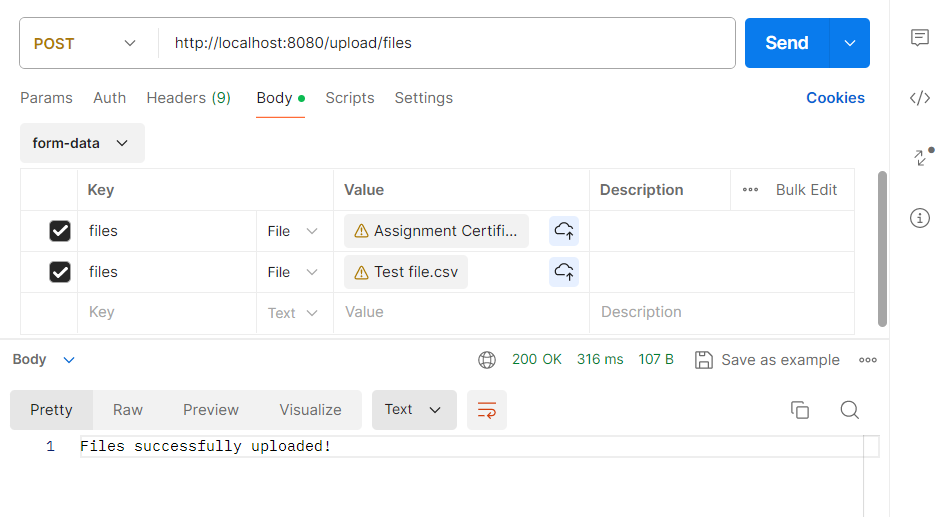Expand the form-data body type dropdown
The image size is (940, 517).
[82, 143]
